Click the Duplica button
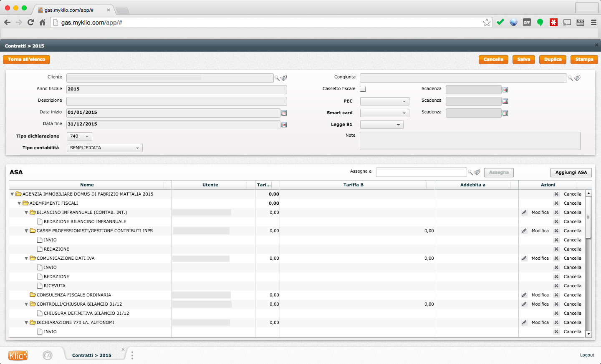601x364 pixels. 553,60
